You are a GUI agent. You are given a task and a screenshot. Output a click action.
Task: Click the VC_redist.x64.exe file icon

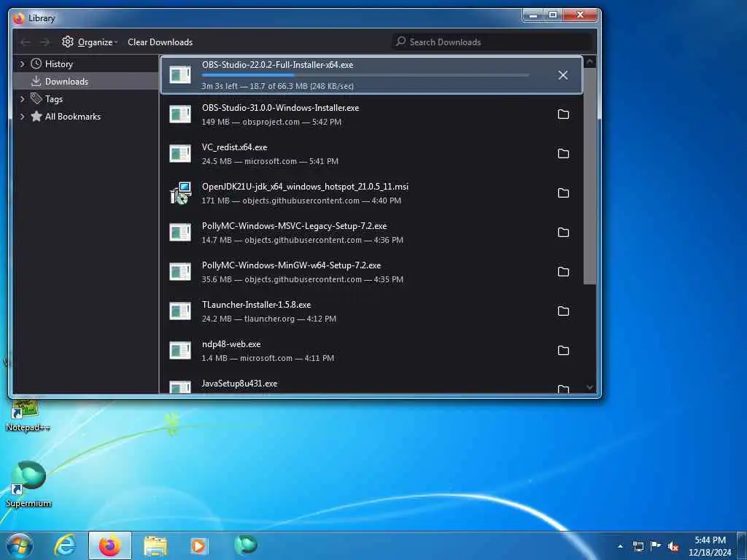pyautogui.click(x=180, y=154)
